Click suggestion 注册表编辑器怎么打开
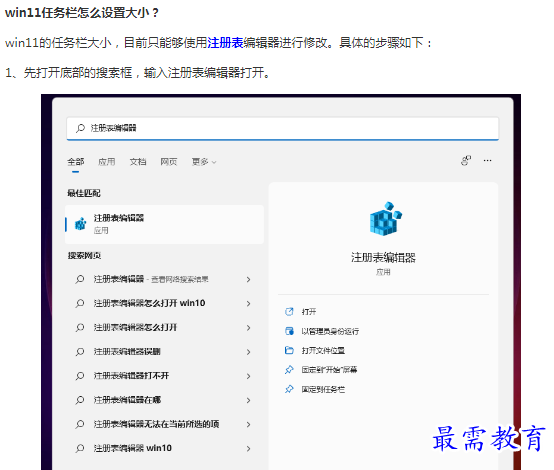 (135, 327)
